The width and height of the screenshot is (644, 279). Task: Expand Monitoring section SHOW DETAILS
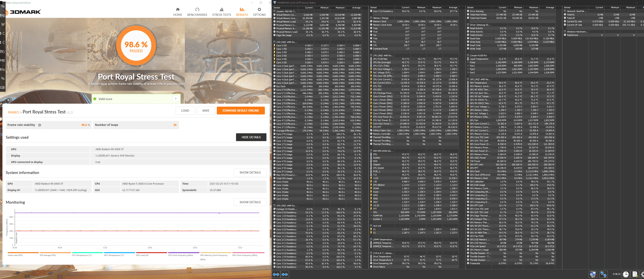point(250,202)
